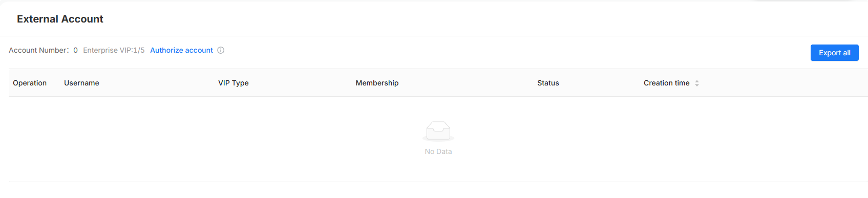The image size is (868, 198).
Task: Click the Enterprise VIP:1/5 quota text
Action: coord(114,50)
